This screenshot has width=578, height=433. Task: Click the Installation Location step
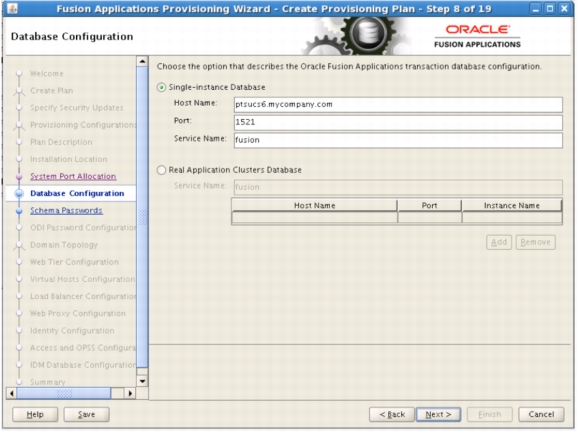(69, 159)
